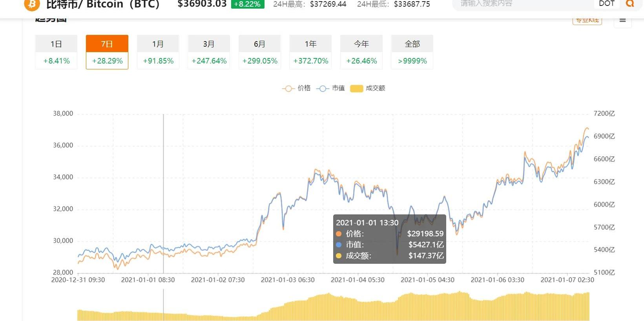Show the 1年 price trend
Viewport: 644px width, 321px height.
310,52
